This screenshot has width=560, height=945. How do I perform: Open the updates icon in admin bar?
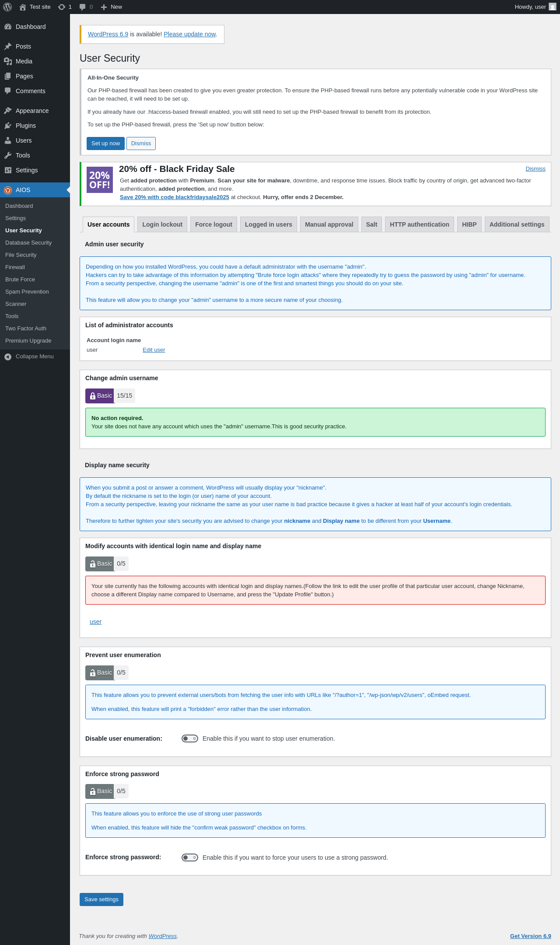click(x=62, y=7)
